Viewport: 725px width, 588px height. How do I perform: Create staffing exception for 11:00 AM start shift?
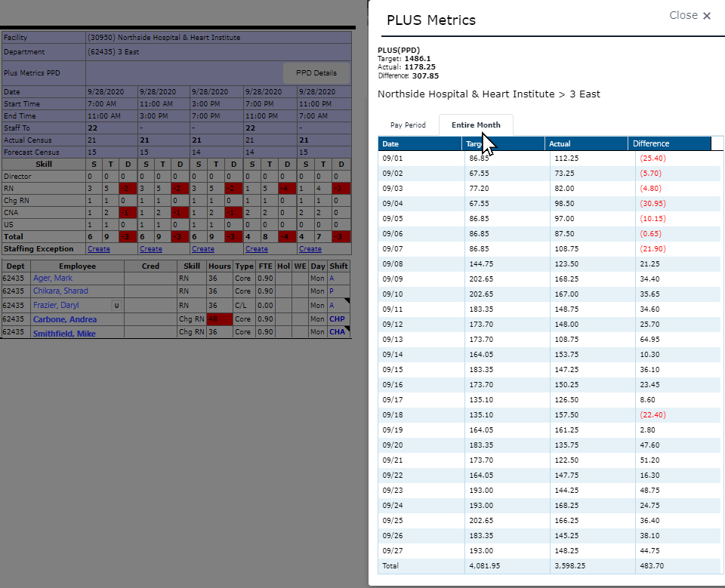(150, 249)
